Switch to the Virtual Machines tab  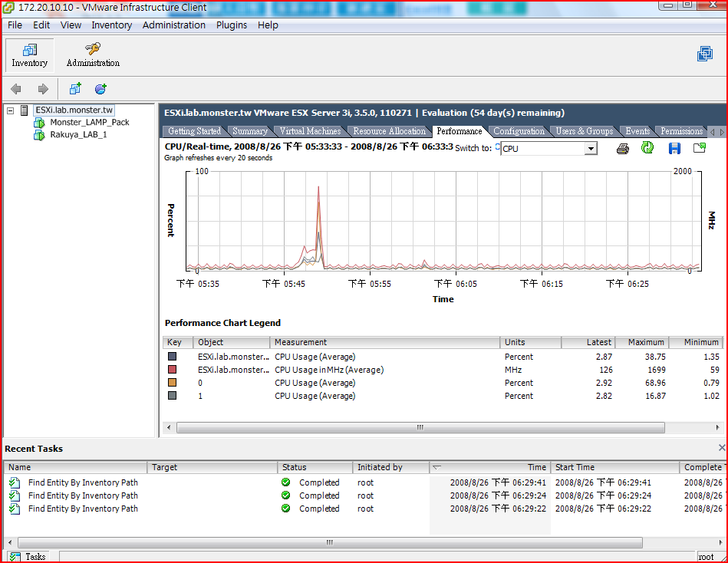point(310,131)
